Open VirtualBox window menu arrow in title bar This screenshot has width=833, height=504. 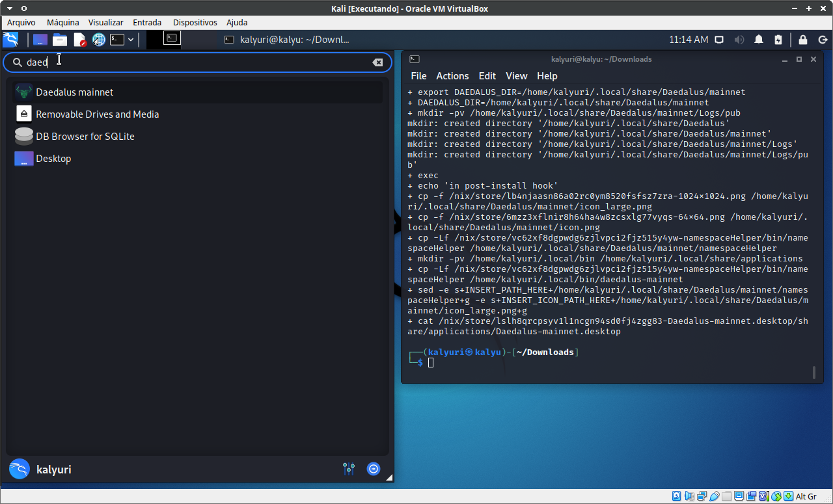pos(9,8)
